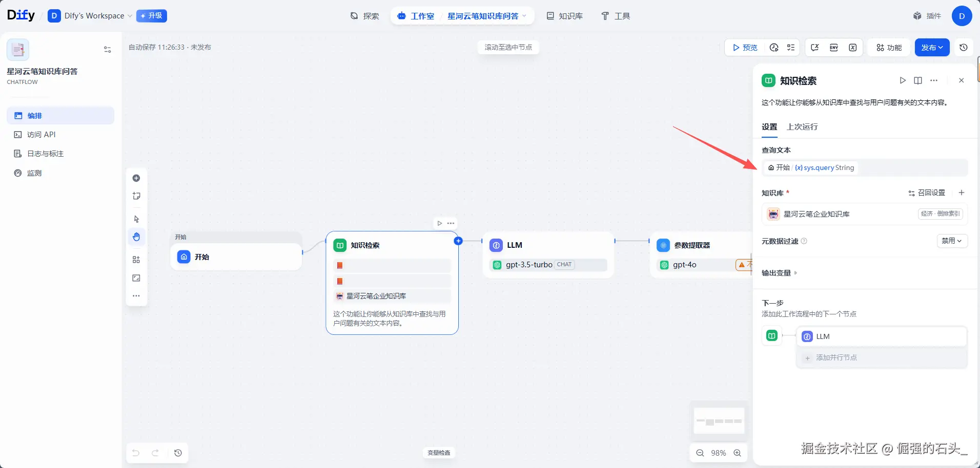Open the help book icon in 知识检索 panel
Image resolution: width=980 pixels, height=468 pixels.
point(918,80)
